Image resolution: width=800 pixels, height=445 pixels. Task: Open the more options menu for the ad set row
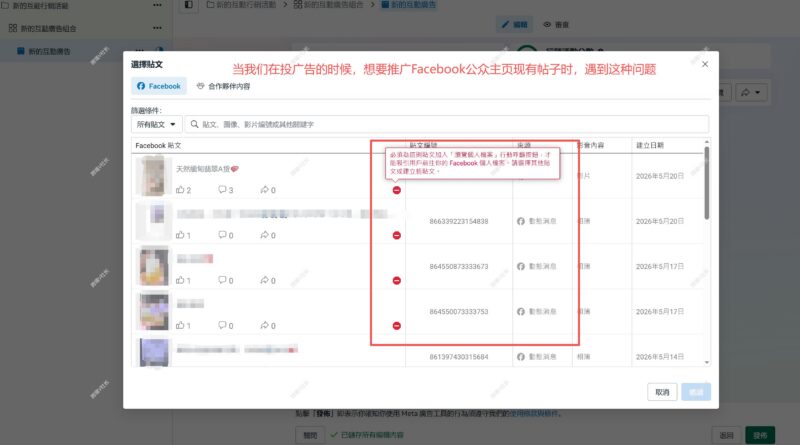point(157,28)
